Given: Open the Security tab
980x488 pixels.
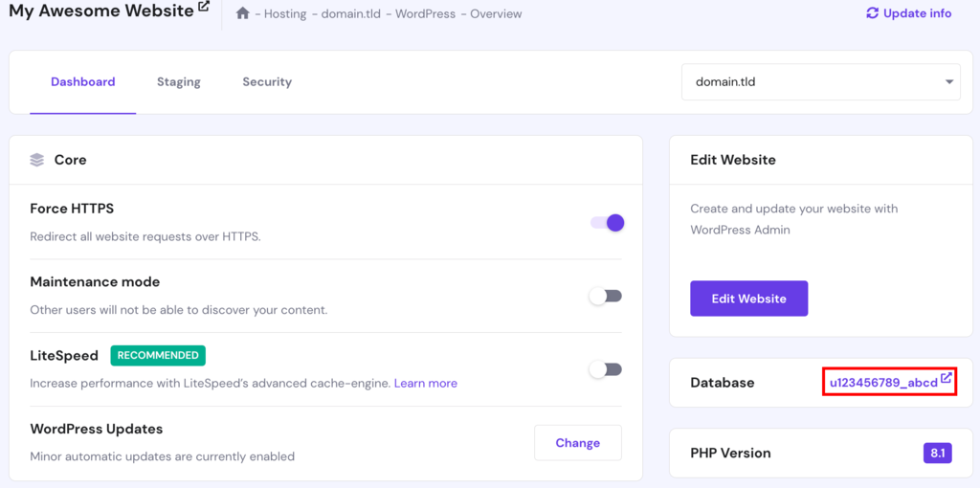Looking at the screenshot, I should click(267, 82).
